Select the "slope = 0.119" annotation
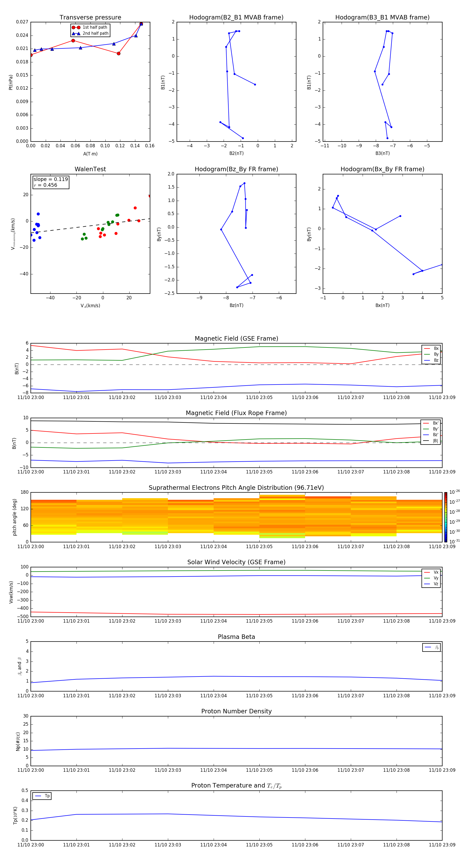The image size is (473, 868). point(50,179)
